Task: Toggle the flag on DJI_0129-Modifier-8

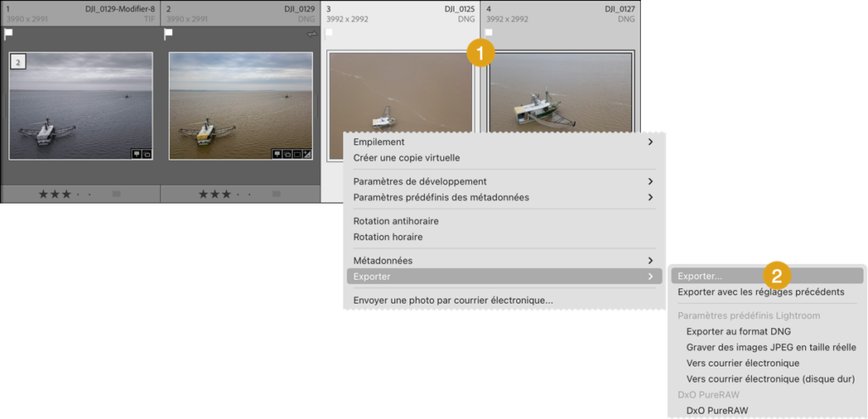Action: click(x=8, y=34)
